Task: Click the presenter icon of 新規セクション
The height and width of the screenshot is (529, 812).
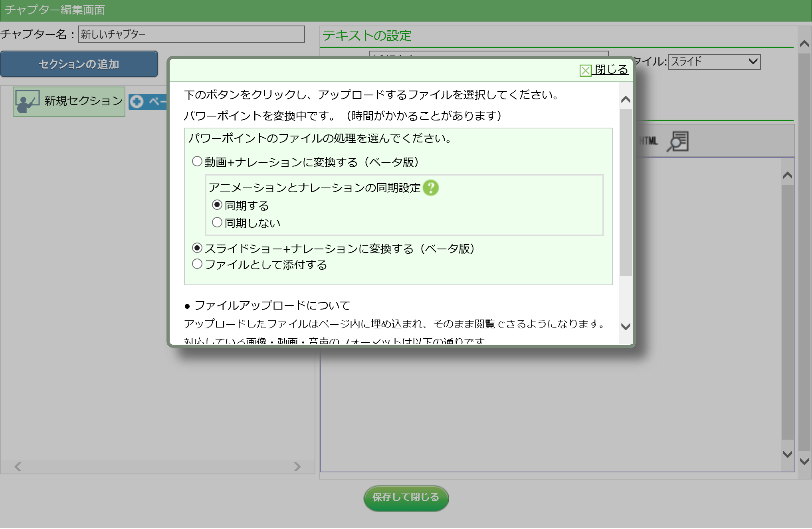Action: [27, 101]
